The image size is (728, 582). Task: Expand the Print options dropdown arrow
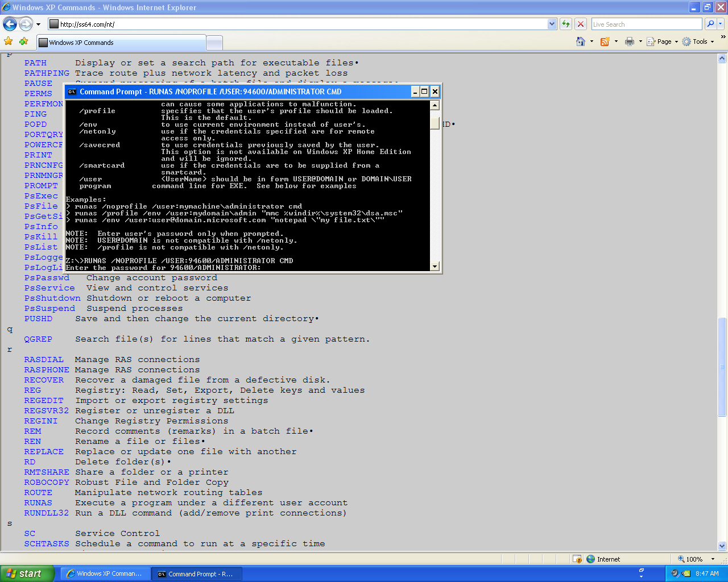click(640, 41)
